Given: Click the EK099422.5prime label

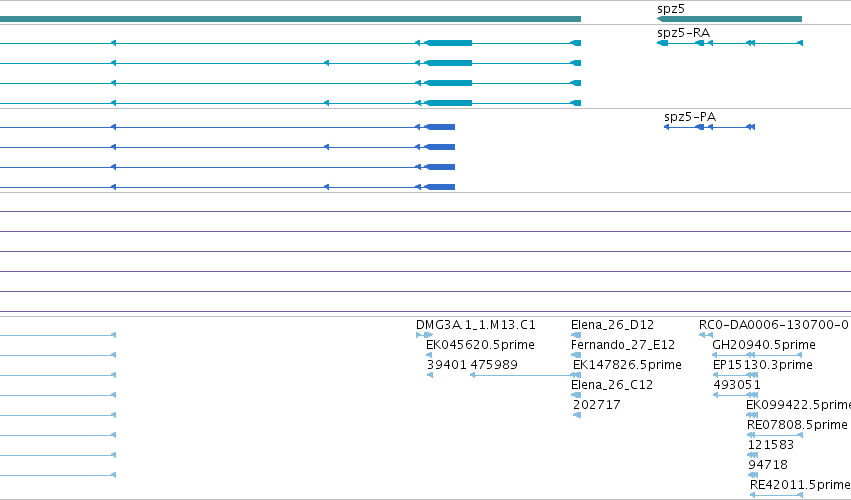Looking at the screenshot, I should point(798,404).
